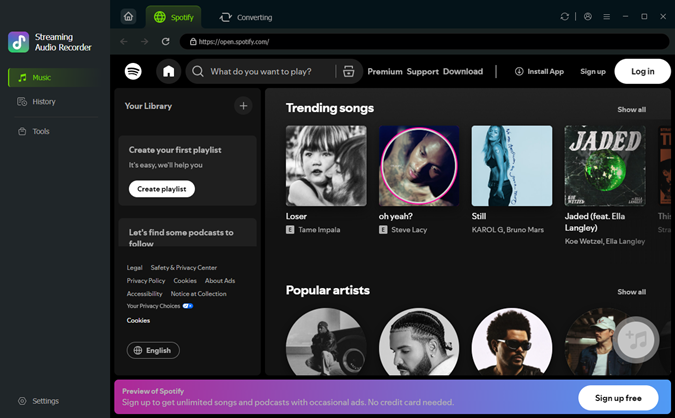Open the 'oh yeah?' album cover
This screenshot has height=418, width=675.
[x=419, y=166]
